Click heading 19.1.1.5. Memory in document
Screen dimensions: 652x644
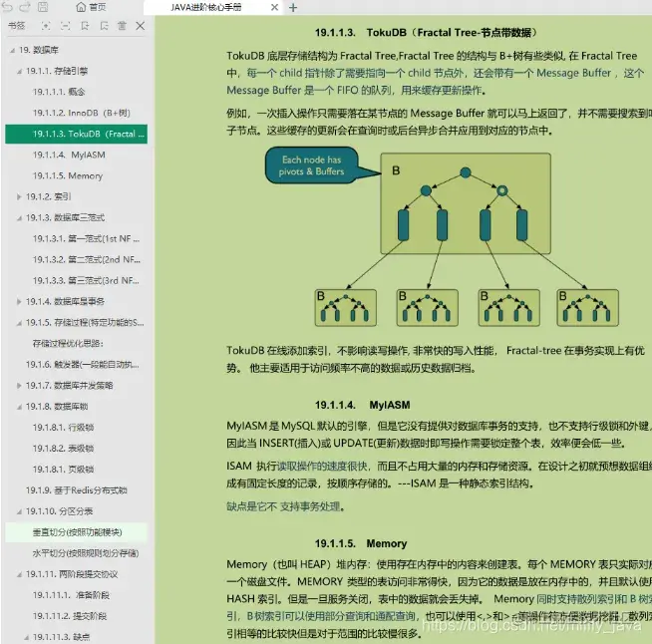coord(361,543)
